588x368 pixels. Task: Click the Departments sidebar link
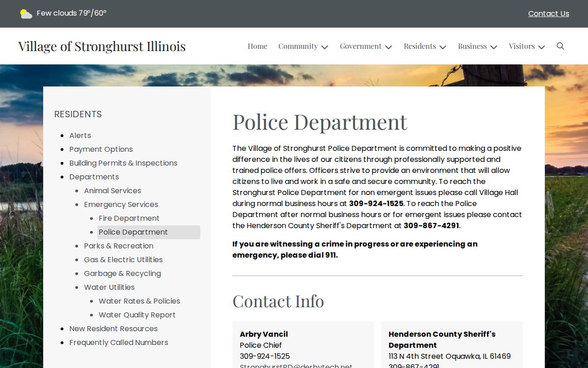tap(94, 177)
